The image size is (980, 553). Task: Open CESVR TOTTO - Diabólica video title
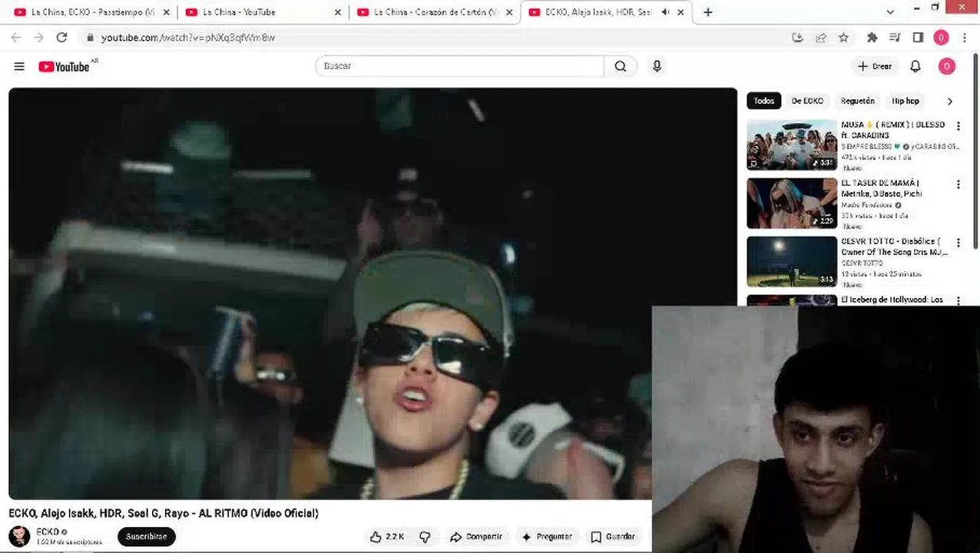(894, 247)
